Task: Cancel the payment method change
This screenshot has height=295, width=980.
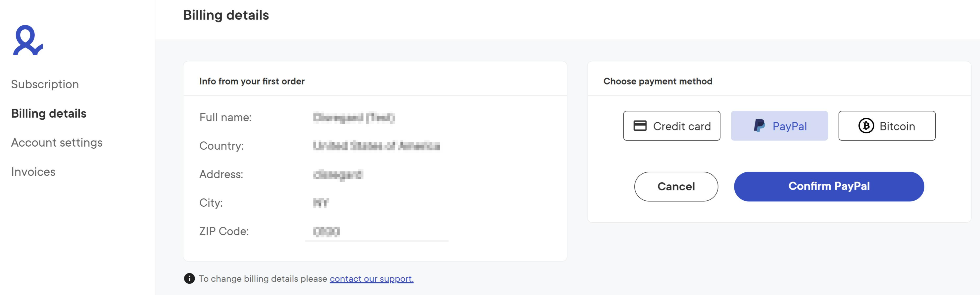Action: coord(676,187)
